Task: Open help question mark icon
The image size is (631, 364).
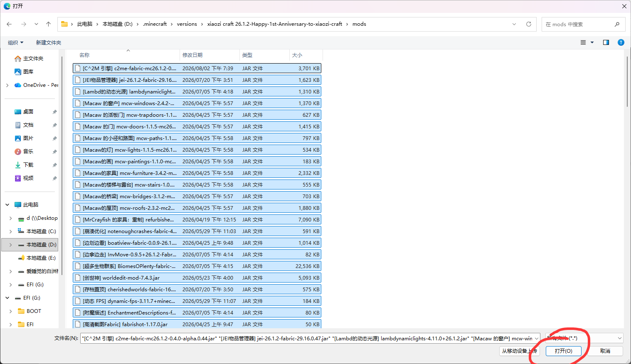Action: coord(621,42)
